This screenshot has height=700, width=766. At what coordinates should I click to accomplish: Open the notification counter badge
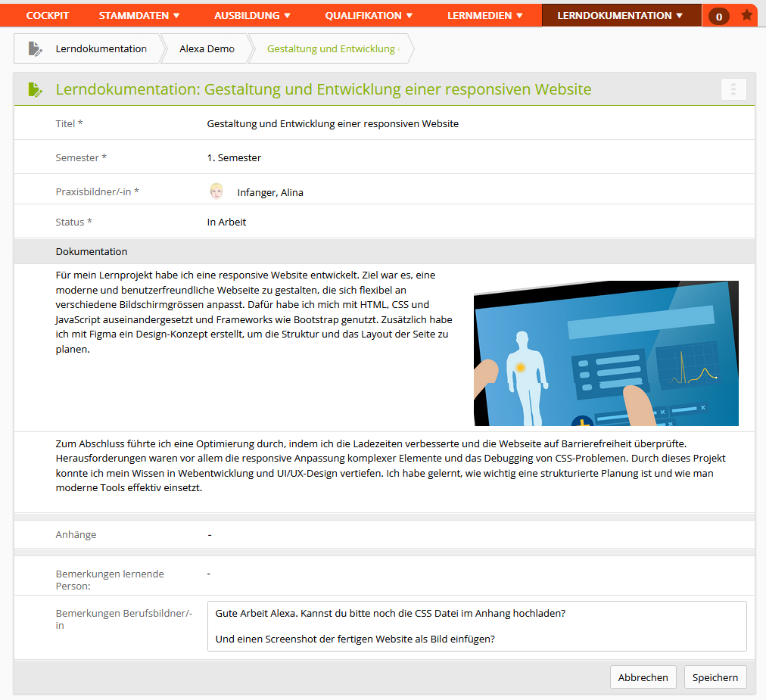pos(718,16)
